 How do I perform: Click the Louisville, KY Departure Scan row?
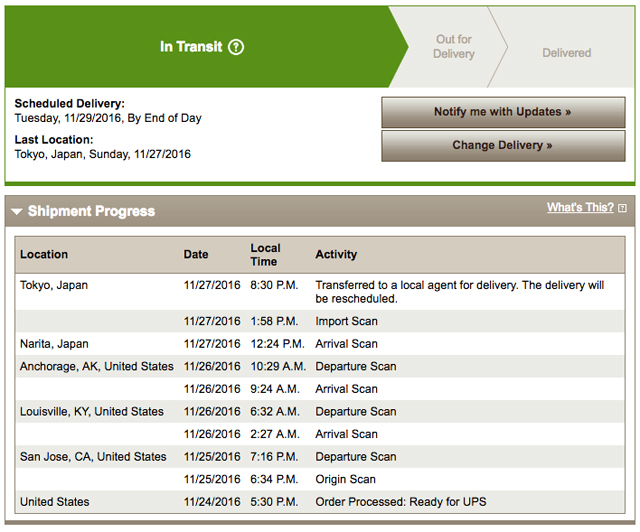point(320,411)
